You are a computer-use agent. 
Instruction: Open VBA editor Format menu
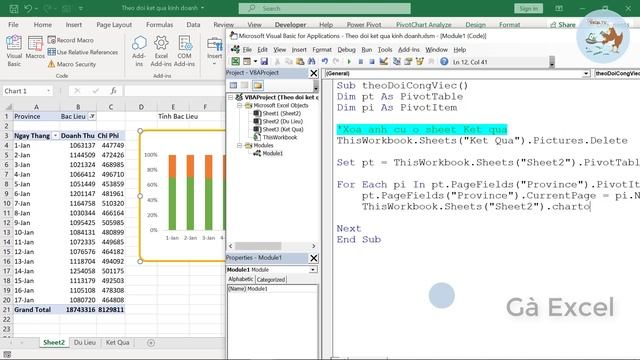(x=322, y=49)
